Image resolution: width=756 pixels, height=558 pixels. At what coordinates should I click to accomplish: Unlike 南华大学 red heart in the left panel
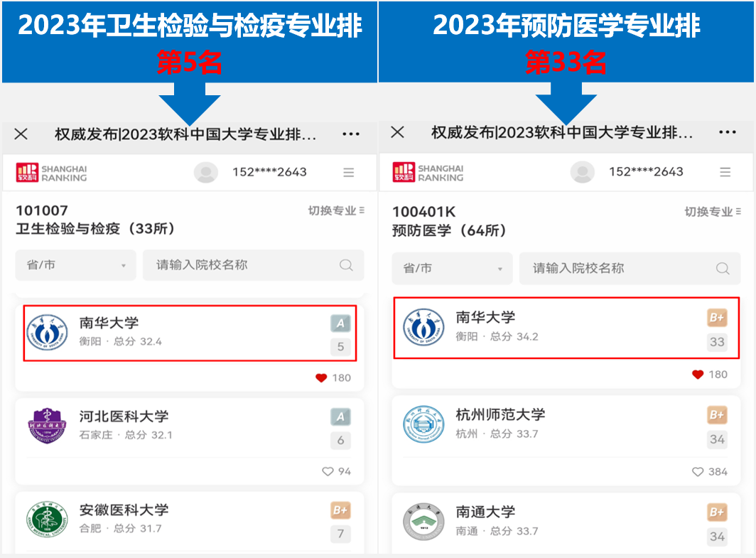(322, 378)
